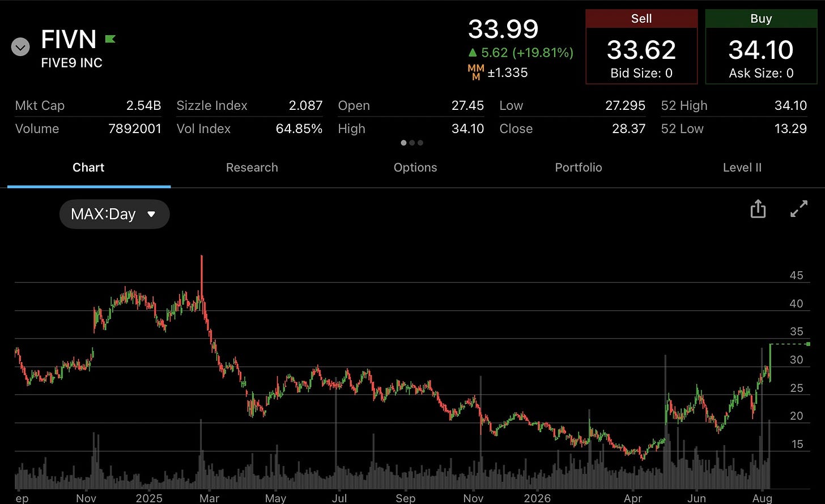Click the Mkt Cap value 2.54B
Image resolution: width=825 pixels, height=504 pixels.
143,105
